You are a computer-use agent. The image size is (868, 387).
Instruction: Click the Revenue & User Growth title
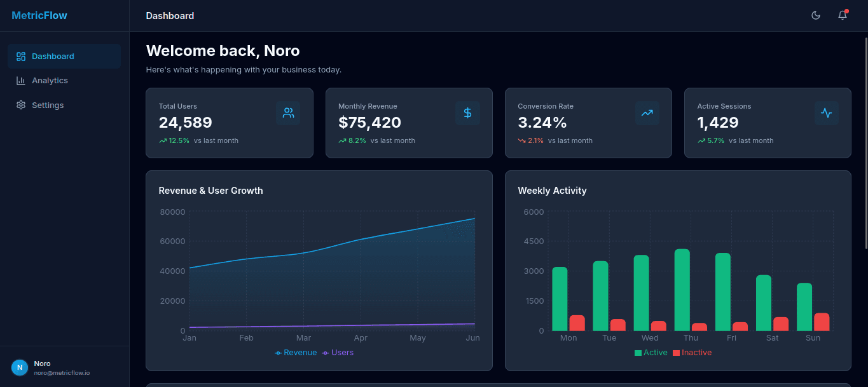210,191
